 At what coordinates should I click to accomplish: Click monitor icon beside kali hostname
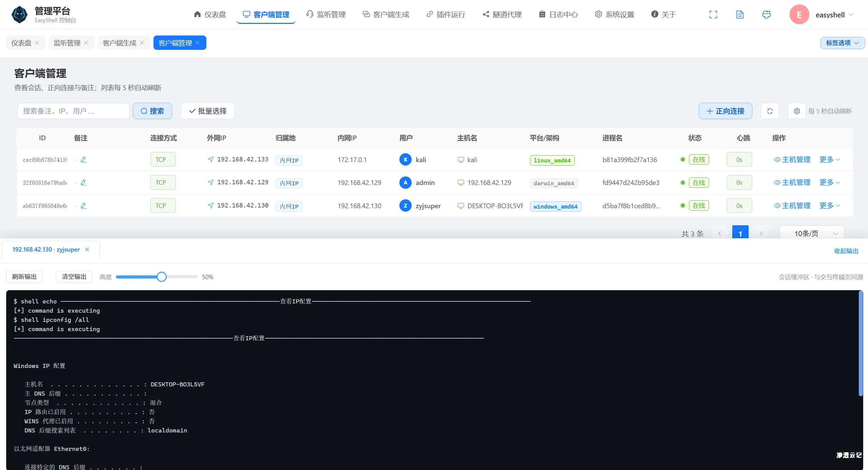click(461, 160)
